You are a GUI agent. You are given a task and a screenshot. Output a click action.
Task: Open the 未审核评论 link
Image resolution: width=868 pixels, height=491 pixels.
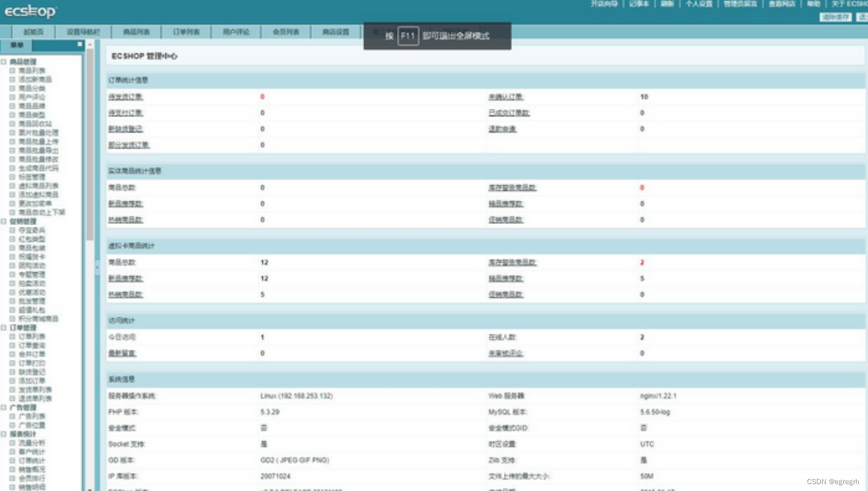point(506,353)
